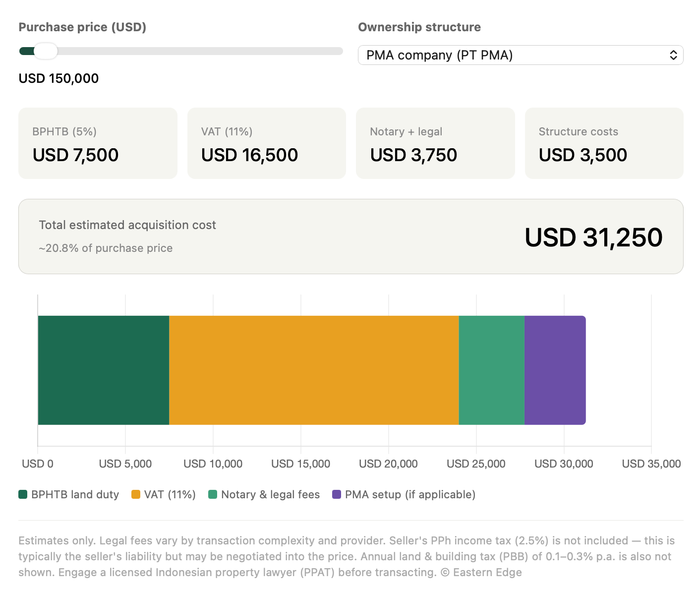Image resolution: width=700 pixels, height=591 pixels.
Task: Click the orange VAT bar segment
Action: tap(314, 370)
